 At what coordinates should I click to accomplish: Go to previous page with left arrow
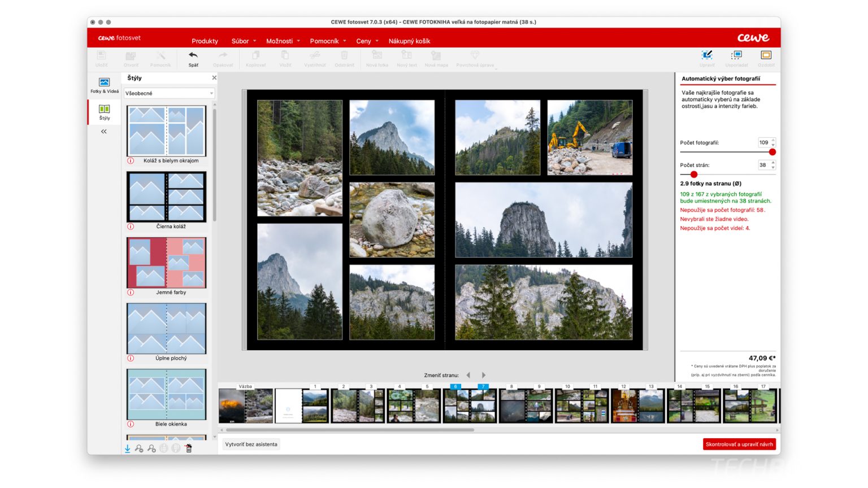[x=468, y=375]
